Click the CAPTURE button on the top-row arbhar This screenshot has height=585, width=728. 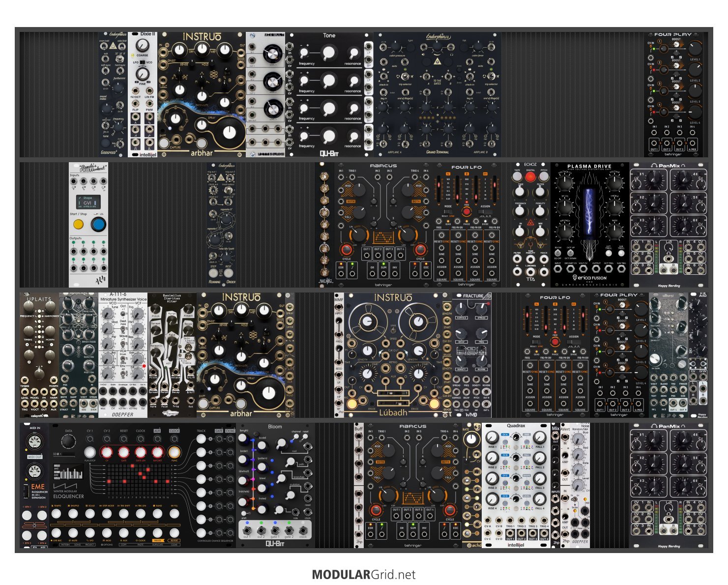point(164,143)
